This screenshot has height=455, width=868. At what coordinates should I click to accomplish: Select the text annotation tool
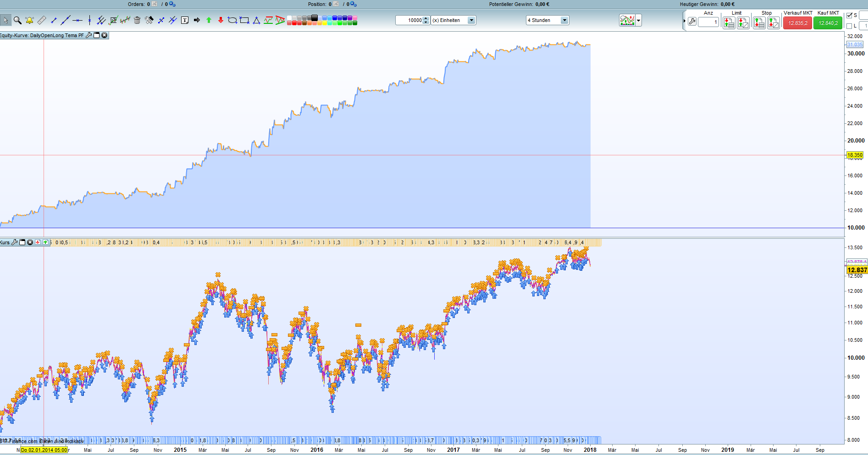(x=185, y=20)
